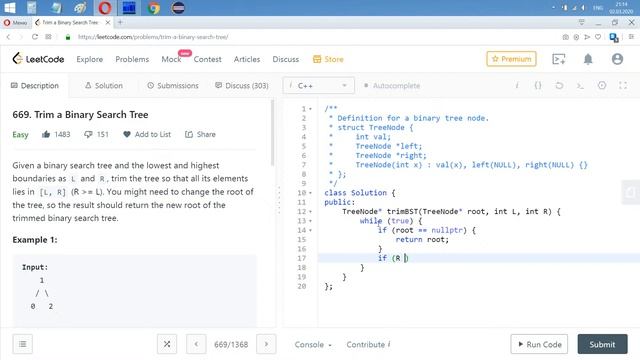Screen dimensions: 640x360
Task: Open the playground terminal icon
Action: coord(558,59)
